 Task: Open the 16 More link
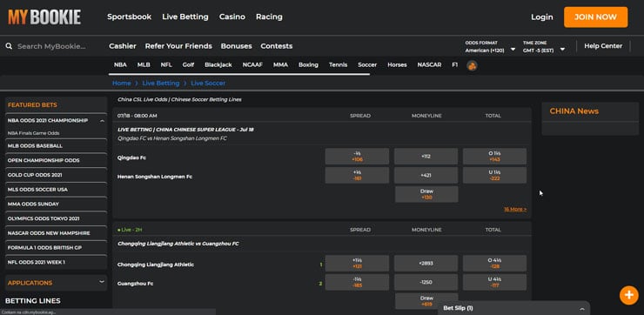click(515, 210)
